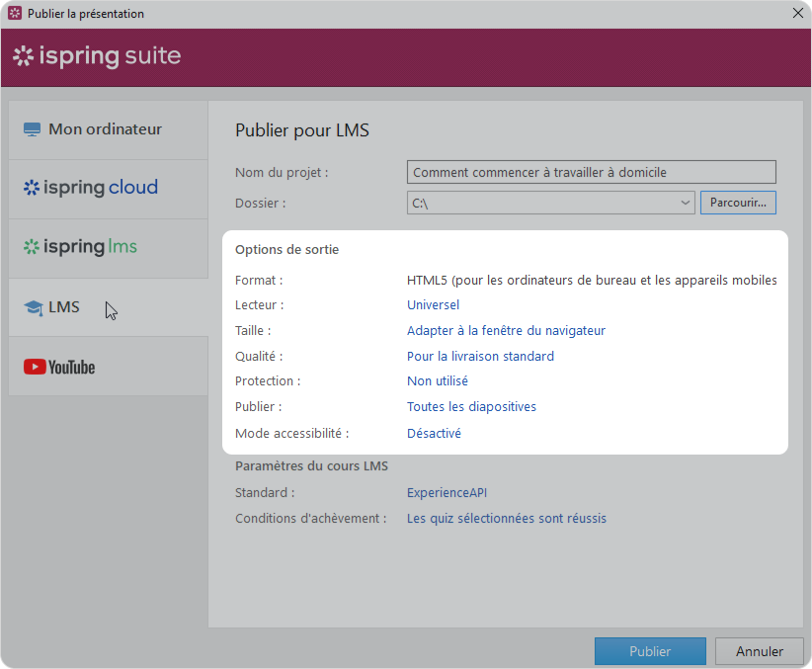The height and width of the screenshot is (669, 812).
Task: Click the monitor icon beside Mon ordinateur
Action: (33, 129)
